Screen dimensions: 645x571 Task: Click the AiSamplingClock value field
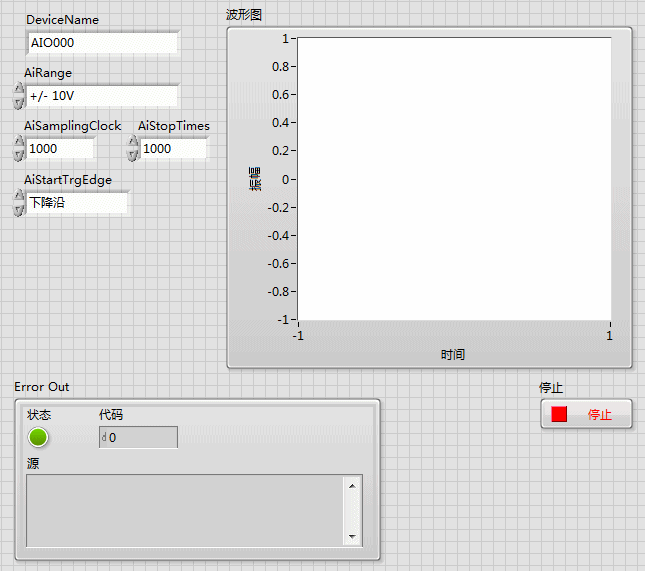[60, 149]
